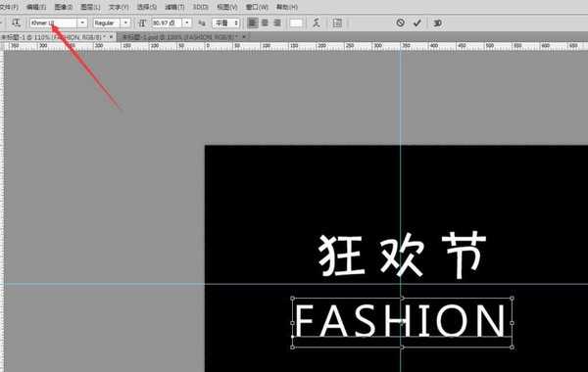Open the 编辑(E) menu

point(36,7)
